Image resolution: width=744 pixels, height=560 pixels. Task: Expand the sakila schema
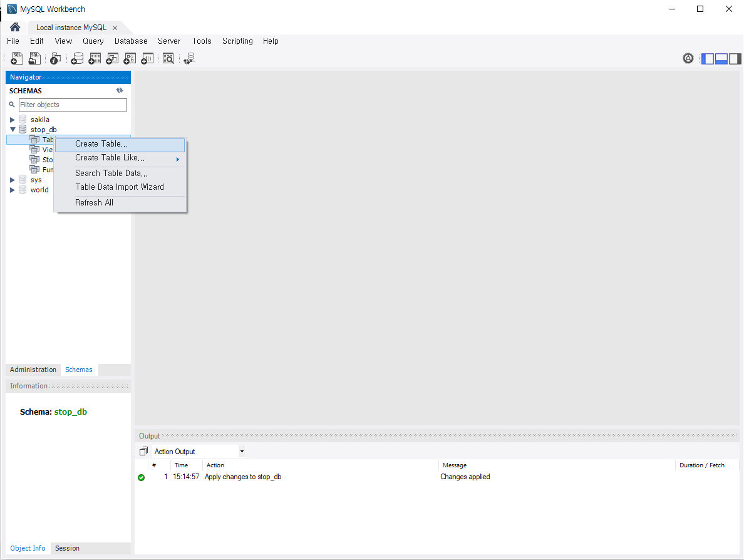pyautogui.click(x=13, y=120)
